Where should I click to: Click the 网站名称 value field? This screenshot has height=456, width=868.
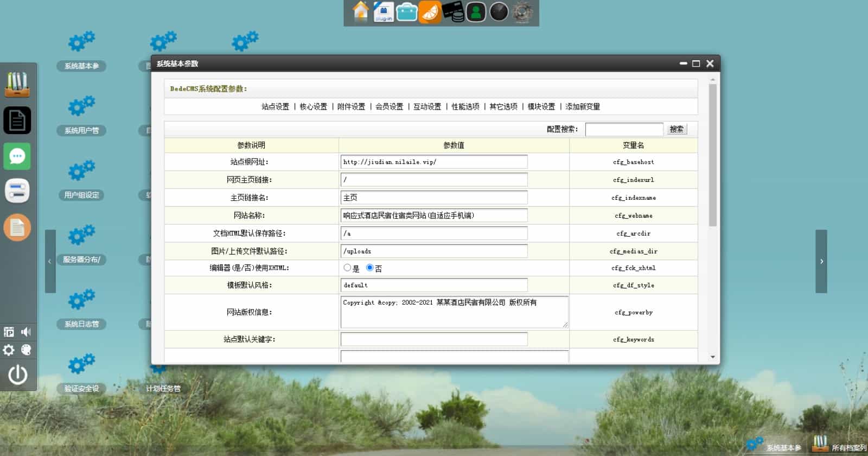point(434,216)
